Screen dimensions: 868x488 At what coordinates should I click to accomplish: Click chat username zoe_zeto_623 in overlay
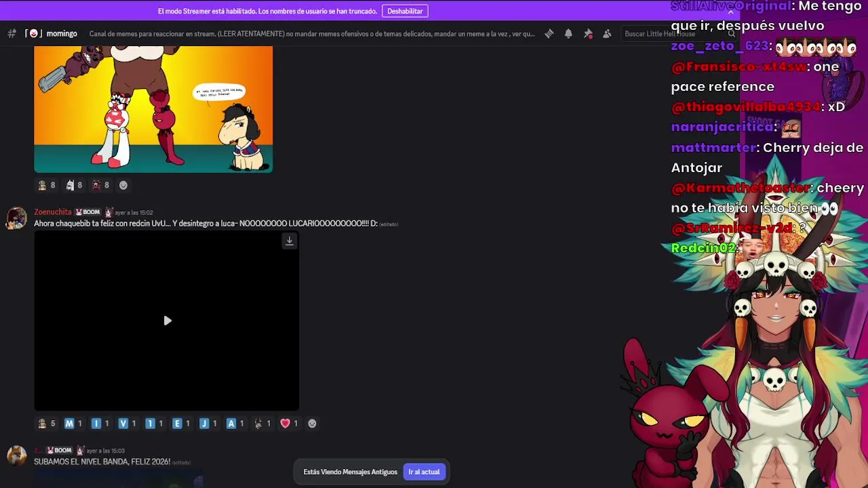coord(720,46)
